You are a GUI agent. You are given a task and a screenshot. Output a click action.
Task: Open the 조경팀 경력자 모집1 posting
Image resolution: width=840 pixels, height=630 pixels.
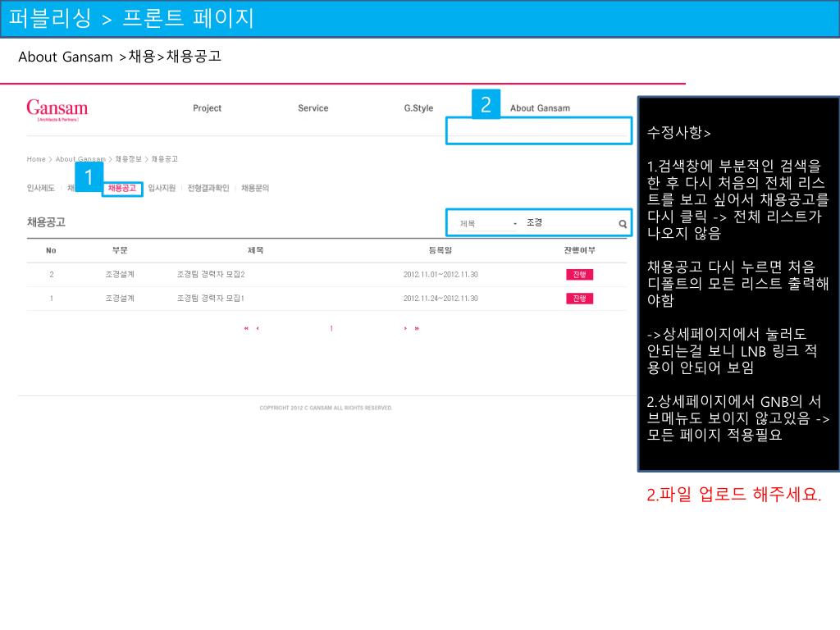tap(210, 299)
